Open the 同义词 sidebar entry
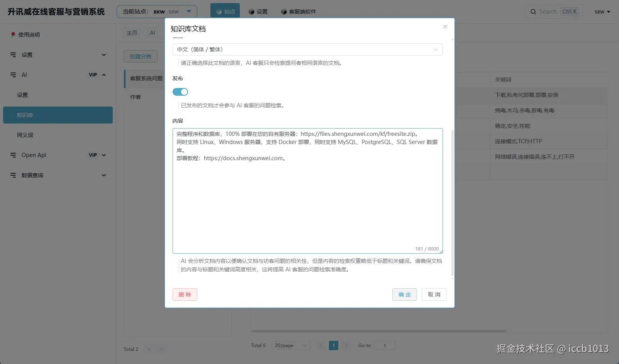Viewport: 619px width, 364px height. click(x=24, y=135)
